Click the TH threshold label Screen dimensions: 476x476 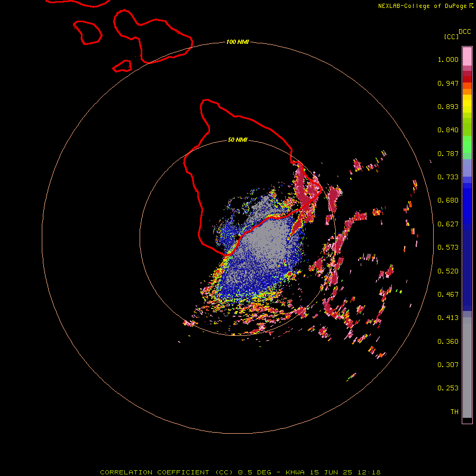454,412
